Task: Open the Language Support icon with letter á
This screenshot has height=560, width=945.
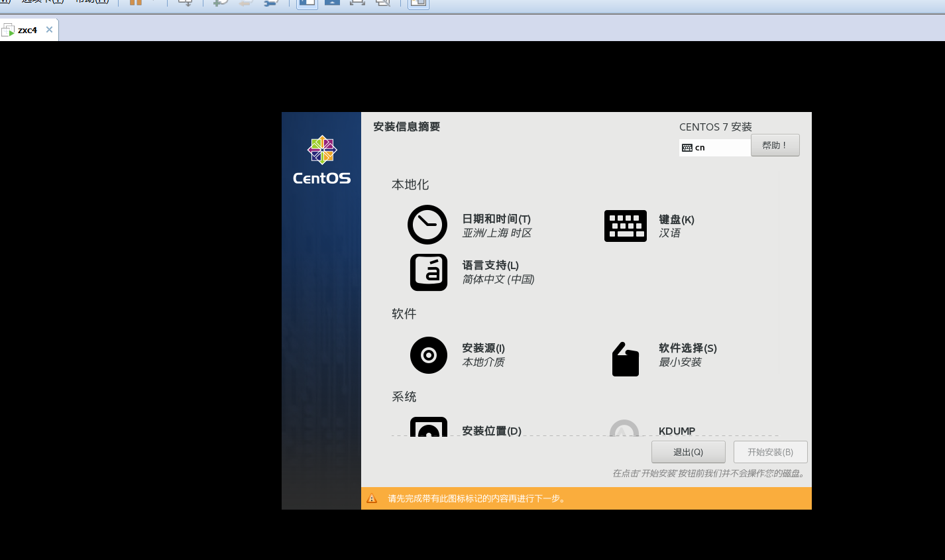Action: click(429, 272)
